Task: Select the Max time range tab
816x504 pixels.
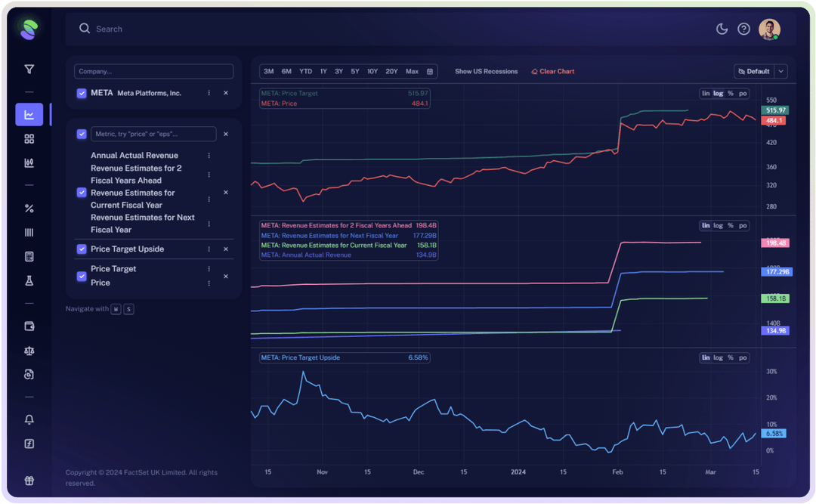Action: pos(411,70)
